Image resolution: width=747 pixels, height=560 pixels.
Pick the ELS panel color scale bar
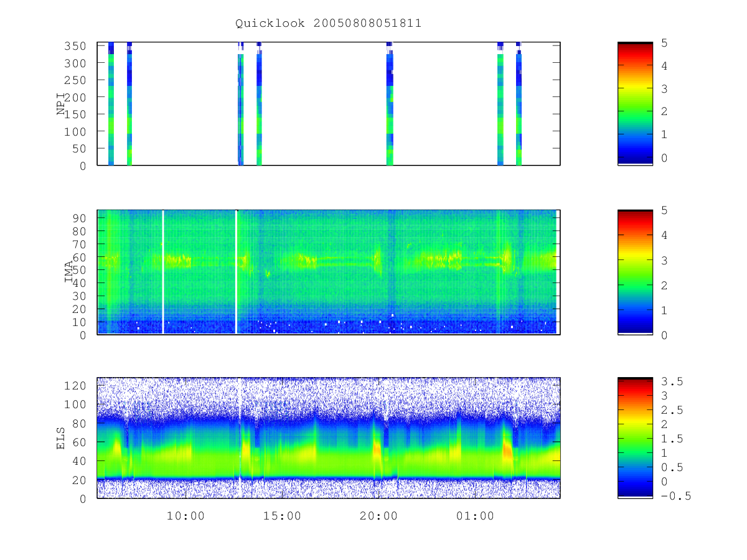pos(635,437)
